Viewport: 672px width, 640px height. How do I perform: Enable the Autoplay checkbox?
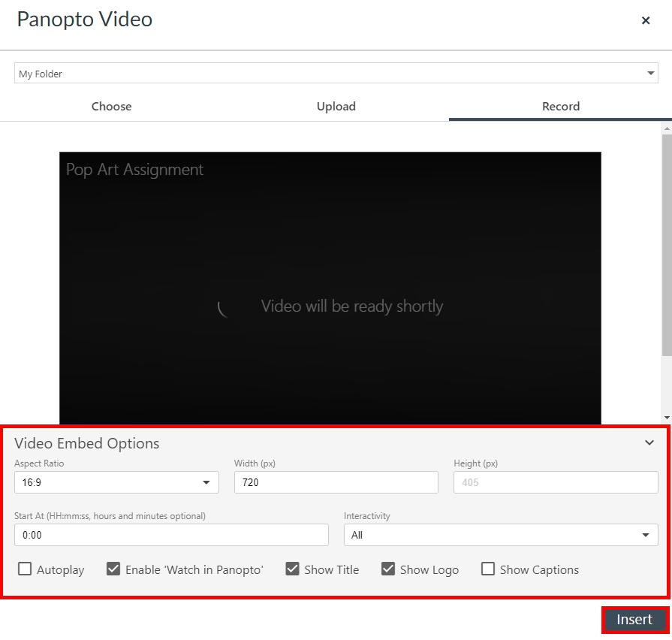tap(25, 569)
